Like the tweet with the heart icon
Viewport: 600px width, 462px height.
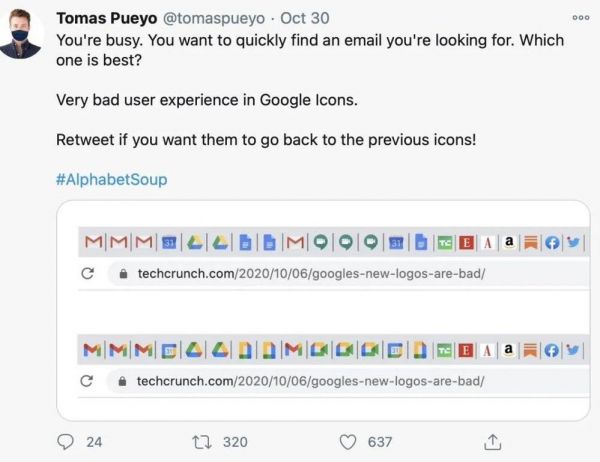[x=348, y=441]
